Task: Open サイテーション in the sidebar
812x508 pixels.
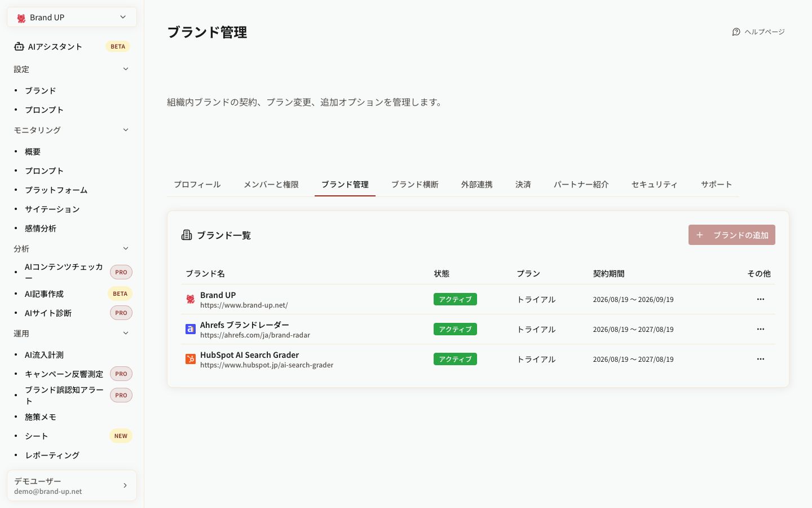Action: (x=52, y=209)
